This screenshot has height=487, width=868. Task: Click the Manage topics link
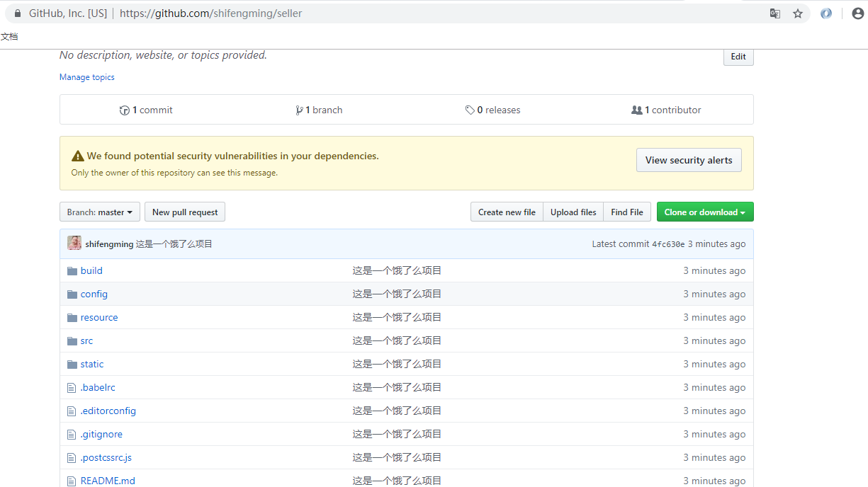[x=87, y=77]
